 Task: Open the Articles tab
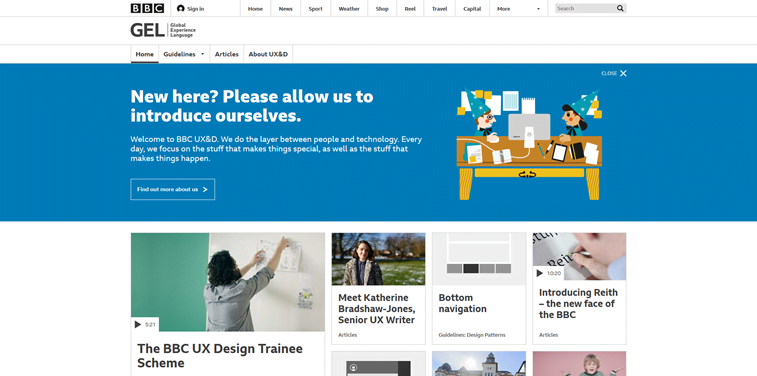[227, 54]
